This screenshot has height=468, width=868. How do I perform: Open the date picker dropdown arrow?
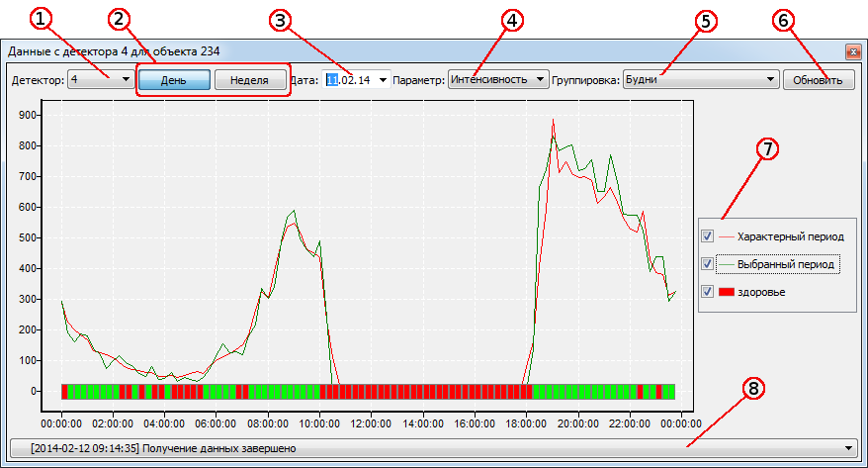tap(383, 80)
